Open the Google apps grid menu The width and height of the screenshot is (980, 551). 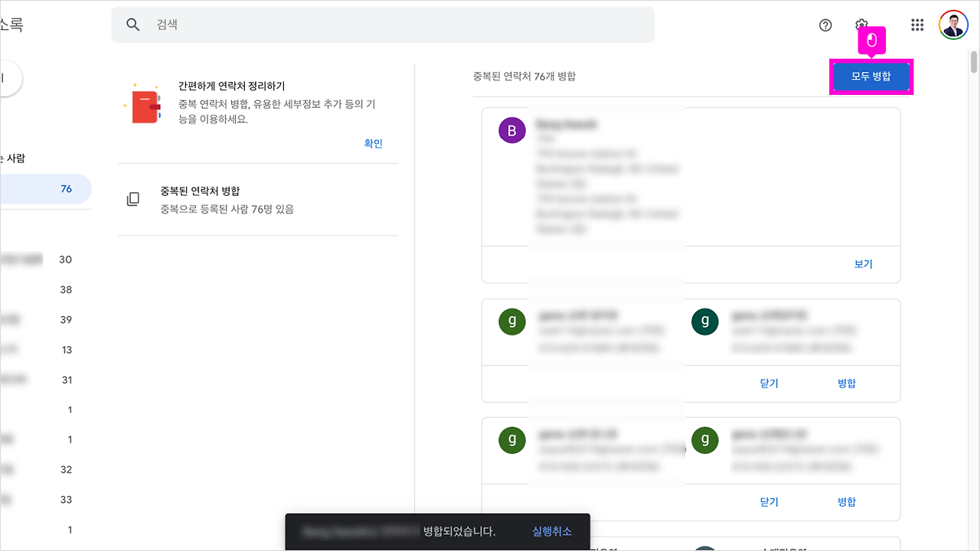[916, 24]
